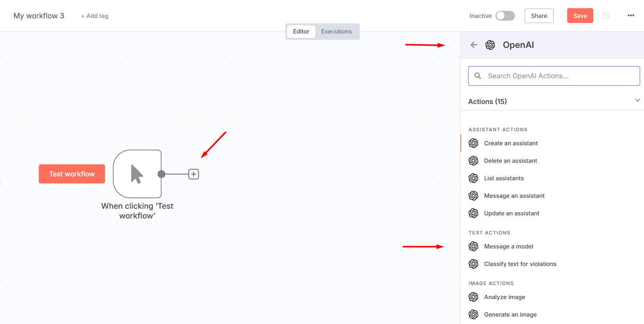644x324 pixels.
Task: Select the manual trigger cursor node
Action: [137, 174]
